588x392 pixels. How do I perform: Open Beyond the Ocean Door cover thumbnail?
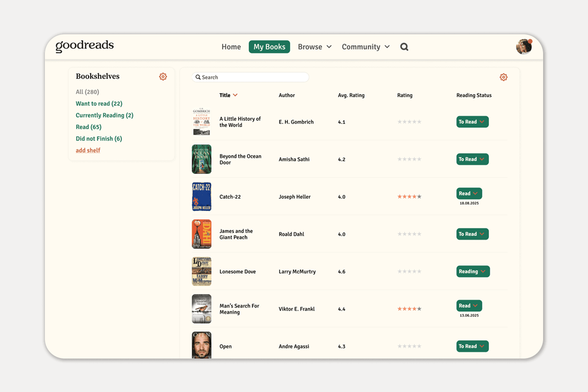pyautogui.click(x=202, y=159)
